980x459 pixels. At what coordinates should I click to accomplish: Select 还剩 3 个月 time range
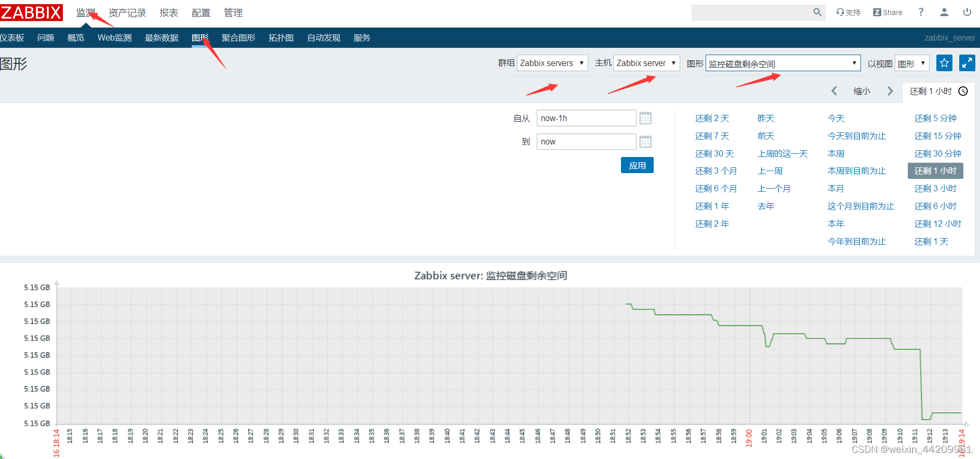click(716, 171)
